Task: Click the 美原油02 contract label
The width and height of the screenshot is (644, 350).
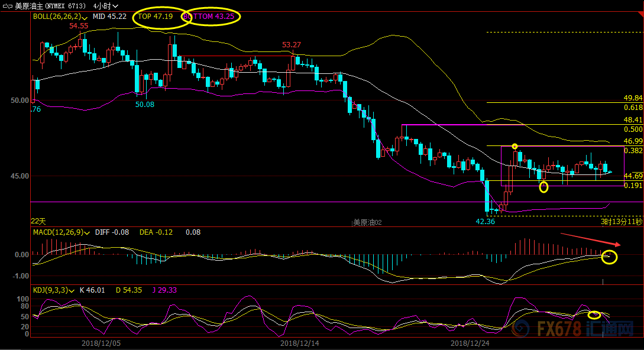Action: pyautogui.click(x=367, y=222)
